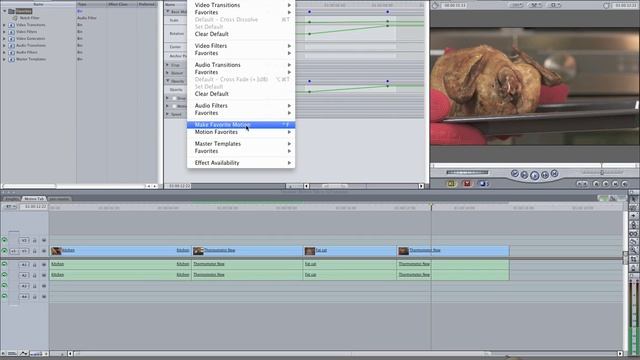This screenshot has width=640, height=360.
Task: Toggle Clip Overlays control in Timeline bottom
Action: click(x=24, y=353)
